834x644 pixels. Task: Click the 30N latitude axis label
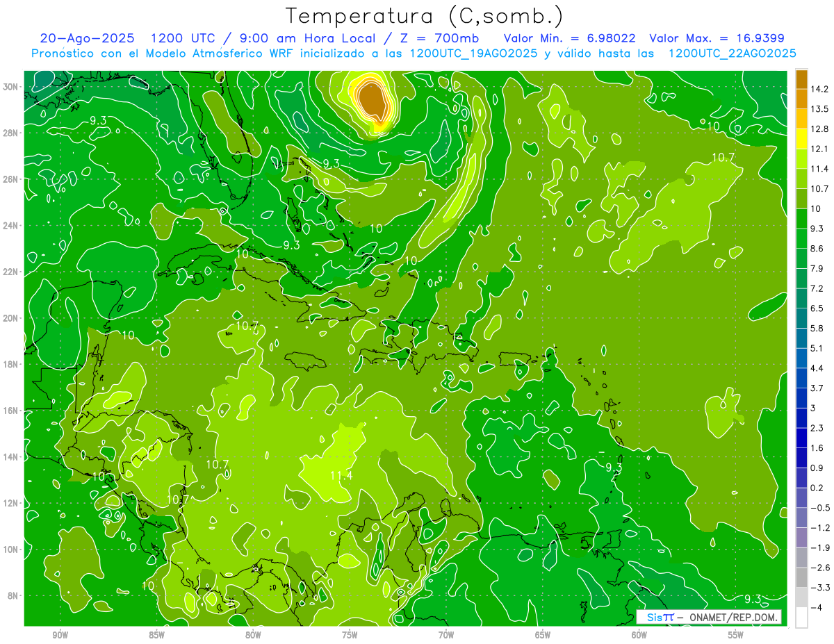[x=11, y=87]
